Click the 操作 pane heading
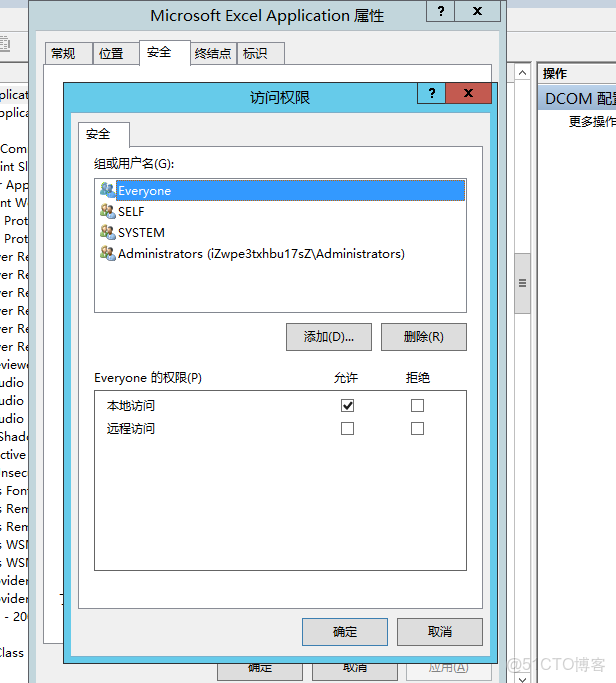The image size is (616, 683). point(555,74)
